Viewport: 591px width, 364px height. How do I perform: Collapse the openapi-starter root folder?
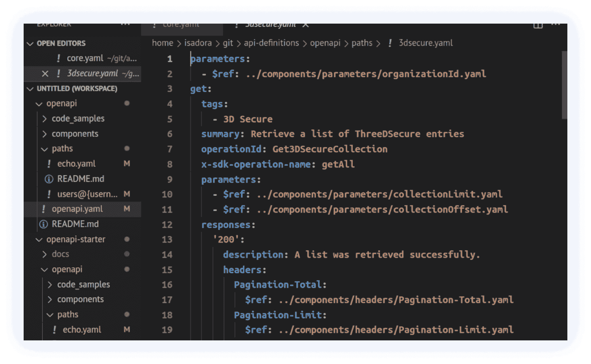[39, 240]
